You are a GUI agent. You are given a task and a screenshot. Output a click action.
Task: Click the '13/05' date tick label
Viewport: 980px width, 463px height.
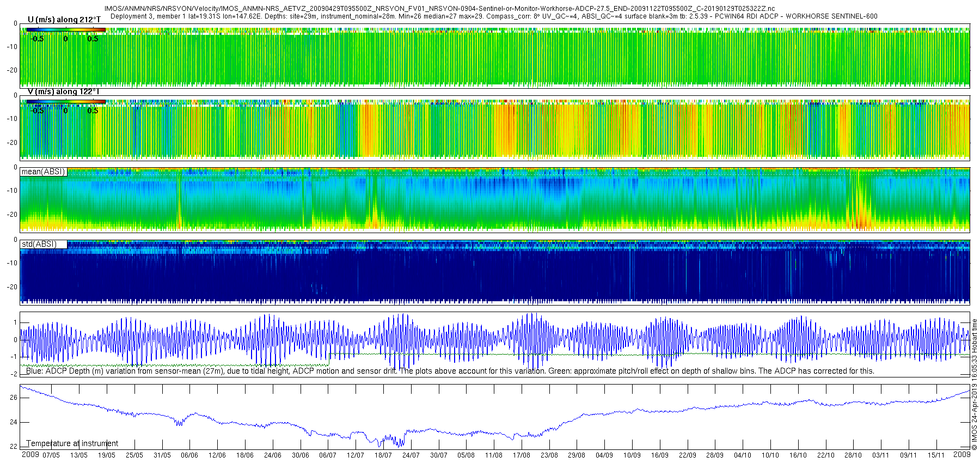click(x=79, y=455)
